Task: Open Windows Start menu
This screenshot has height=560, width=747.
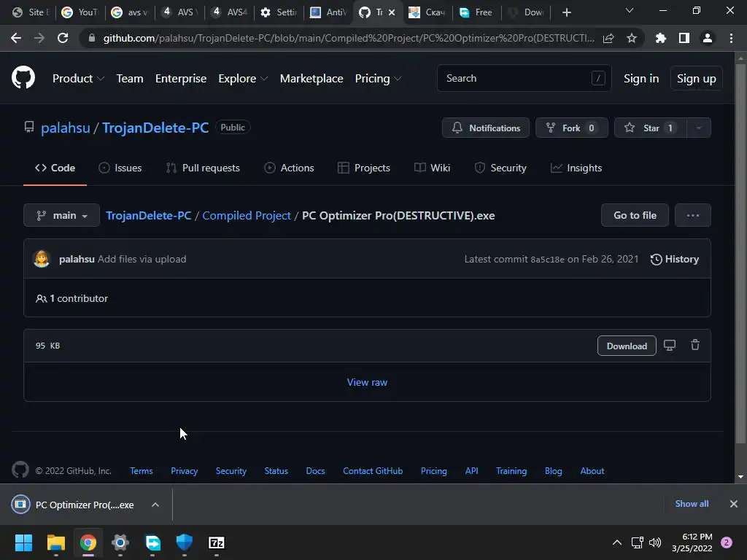Action: 23,542
